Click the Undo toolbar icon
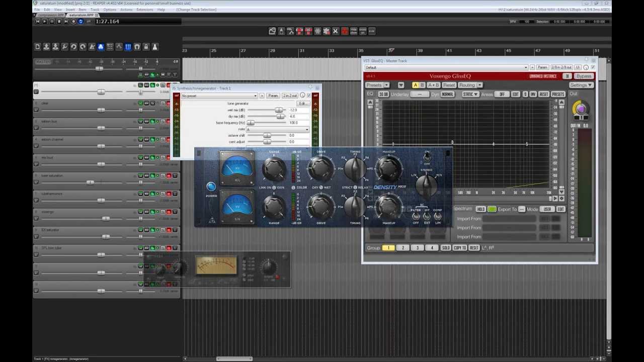644x362 pixels. click(73, 47)
